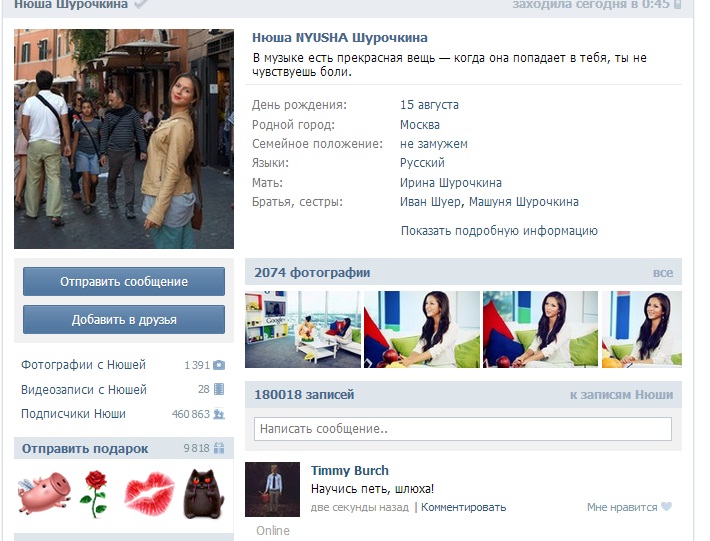Open 'все' link in photos header
The width and height of the screenshot is (710, 541).
[662, 273]
